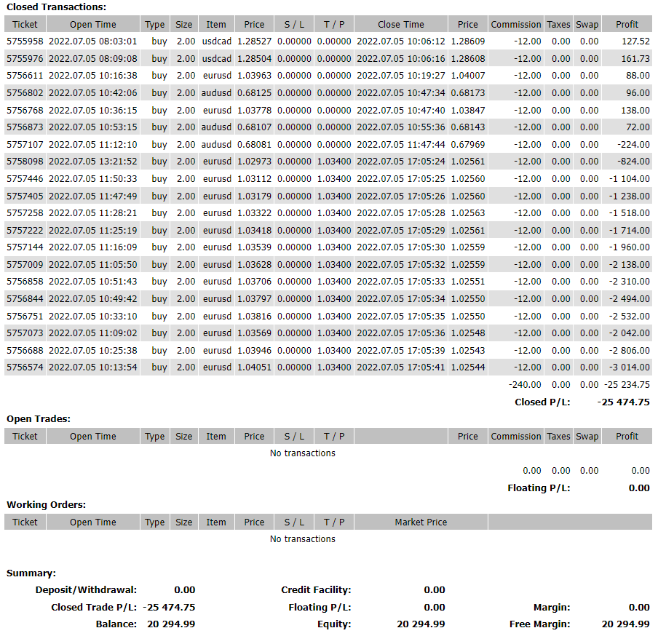Click open price 0.68125
Image resolution: width=666 pixels, height=644 pixels.
[254, 93]
